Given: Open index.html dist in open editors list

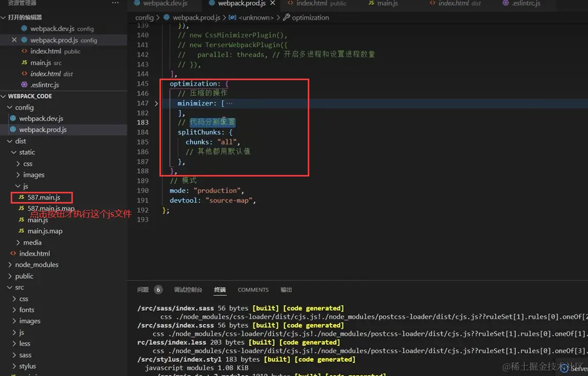Looking at the screenshot, I should (64, 73).
